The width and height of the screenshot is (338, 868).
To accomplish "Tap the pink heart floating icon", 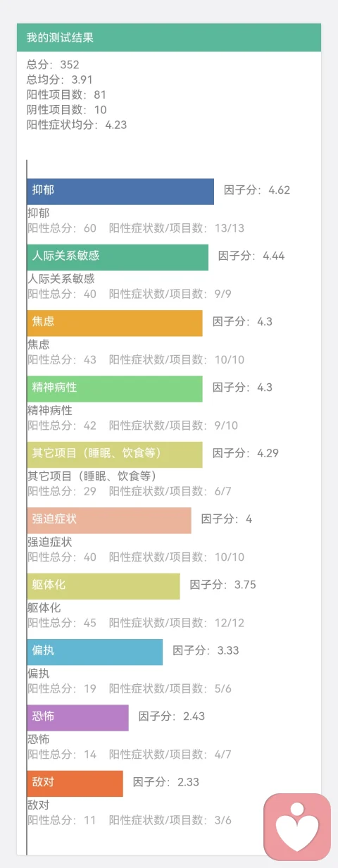I will tap(297, 826).
